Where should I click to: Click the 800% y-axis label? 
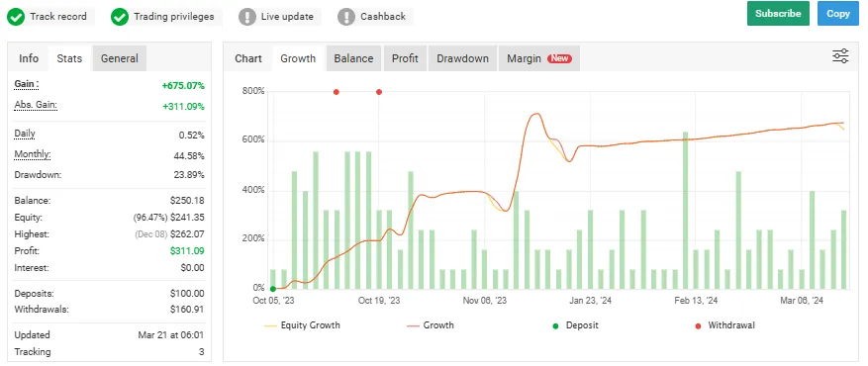pos(253,91)
